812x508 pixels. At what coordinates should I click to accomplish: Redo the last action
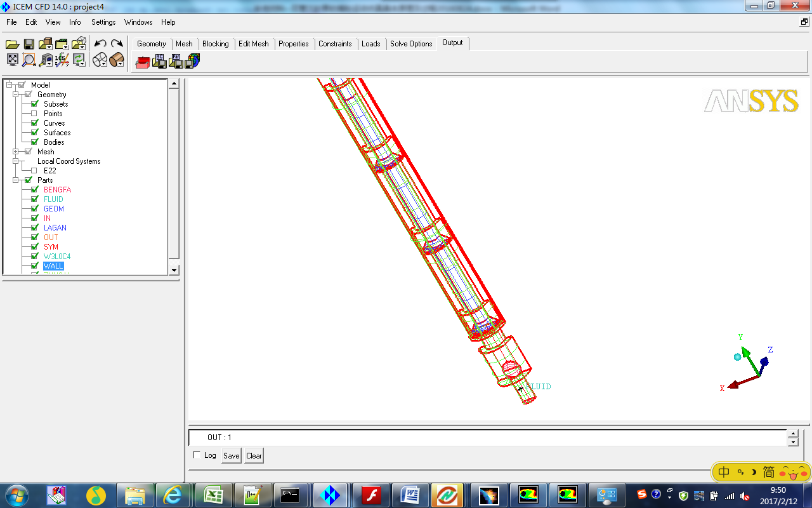117,44
